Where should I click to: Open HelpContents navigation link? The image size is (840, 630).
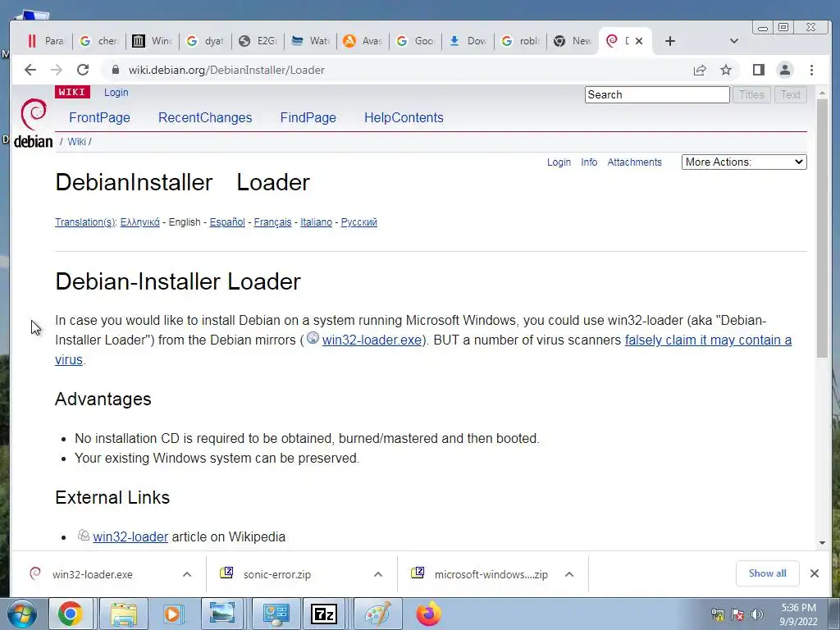[x=404, y=118]
